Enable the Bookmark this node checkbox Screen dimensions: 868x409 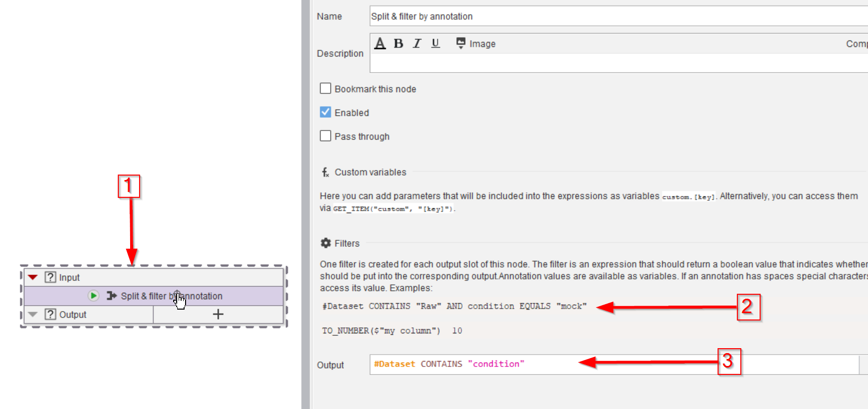[326, 89]
